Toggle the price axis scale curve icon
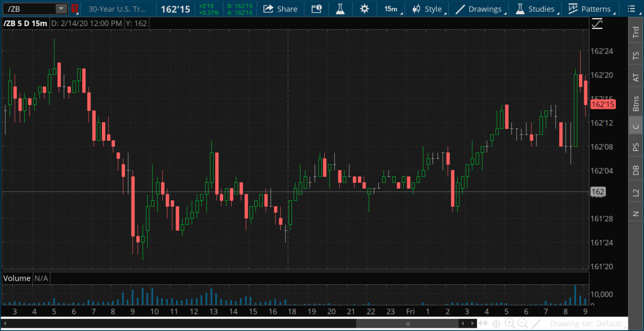 point(597,24)
